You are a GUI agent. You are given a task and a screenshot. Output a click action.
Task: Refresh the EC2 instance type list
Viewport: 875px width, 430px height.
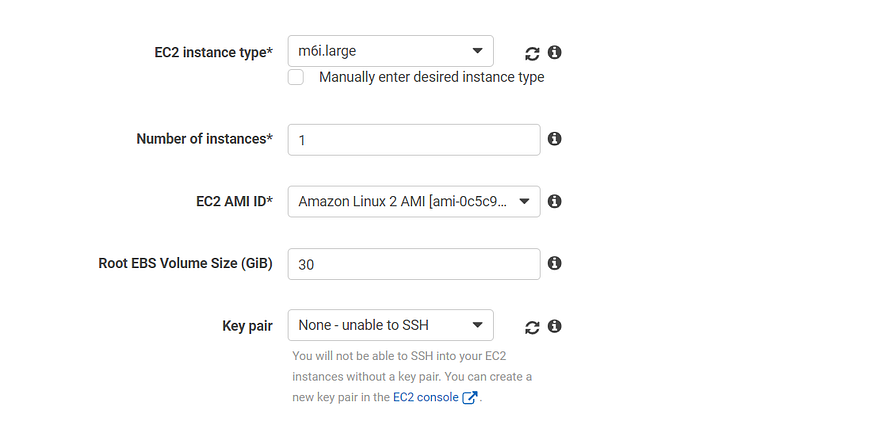532,52
